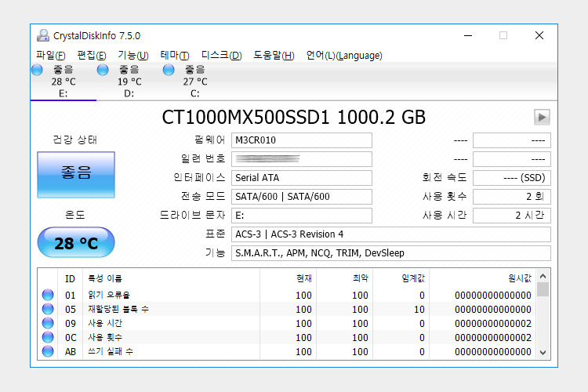Click the blue status orb for drive D:
The height and width of the screenshot is (392, 588).
pos(103,70)
